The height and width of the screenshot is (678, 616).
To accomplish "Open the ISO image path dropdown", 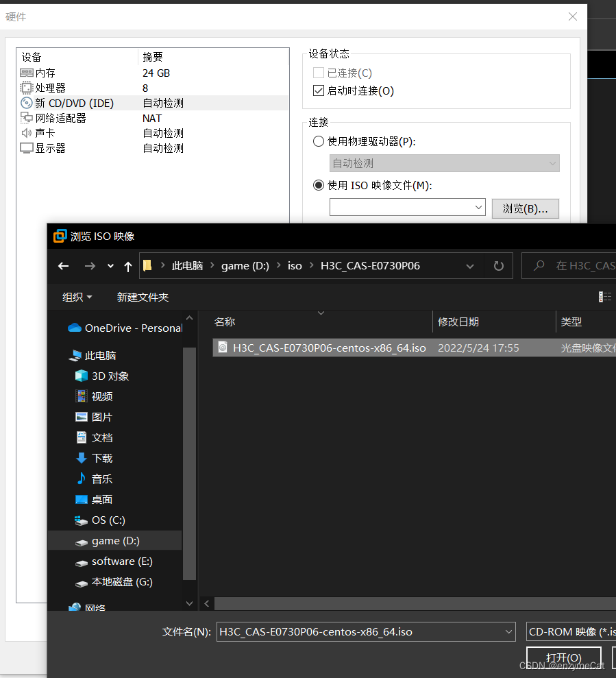I will point(478,207).
